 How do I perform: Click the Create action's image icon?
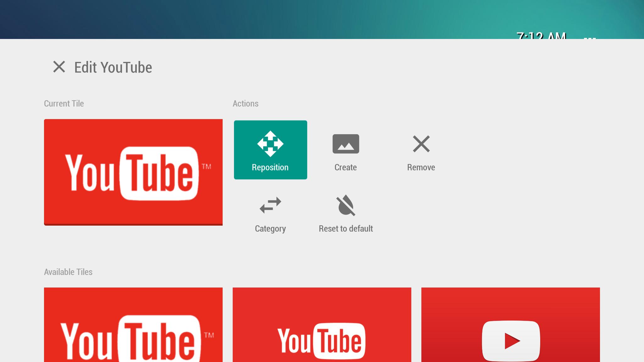coord(346,144)
